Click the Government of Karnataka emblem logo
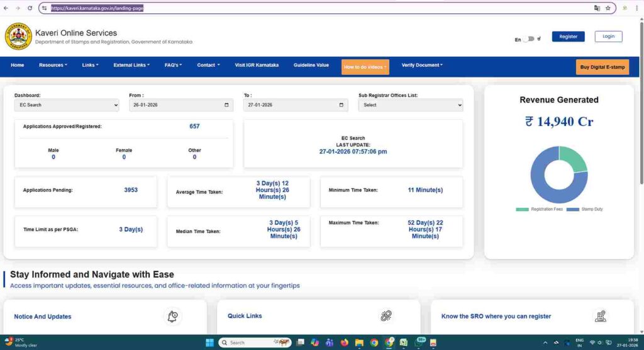The width and height of the screenshot is (644, 350). [x=18, y=37]
